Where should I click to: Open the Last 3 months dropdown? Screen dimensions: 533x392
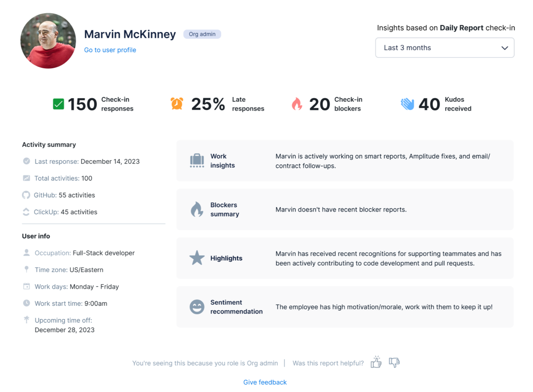(444, 48)
